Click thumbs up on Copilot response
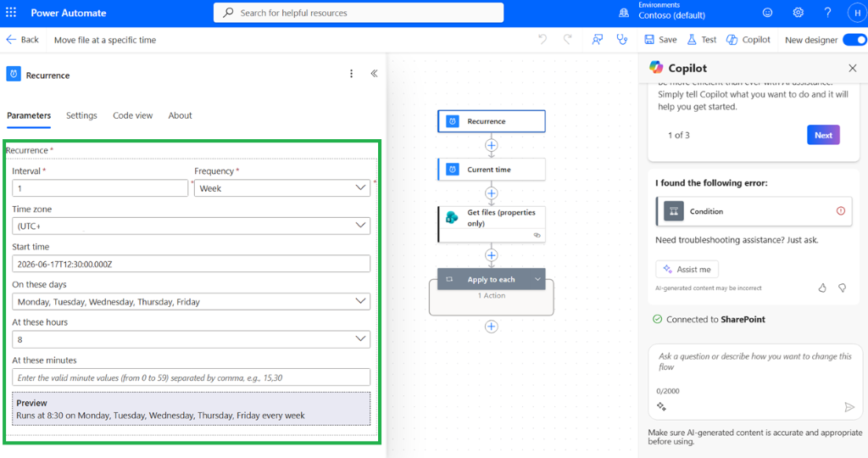868x458 pixels. 822,288
